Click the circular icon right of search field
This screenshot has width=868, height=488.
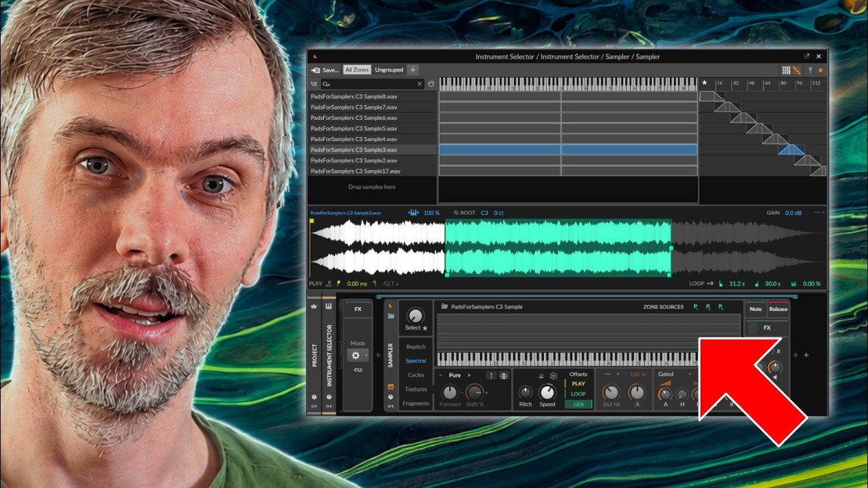point(431,84)
